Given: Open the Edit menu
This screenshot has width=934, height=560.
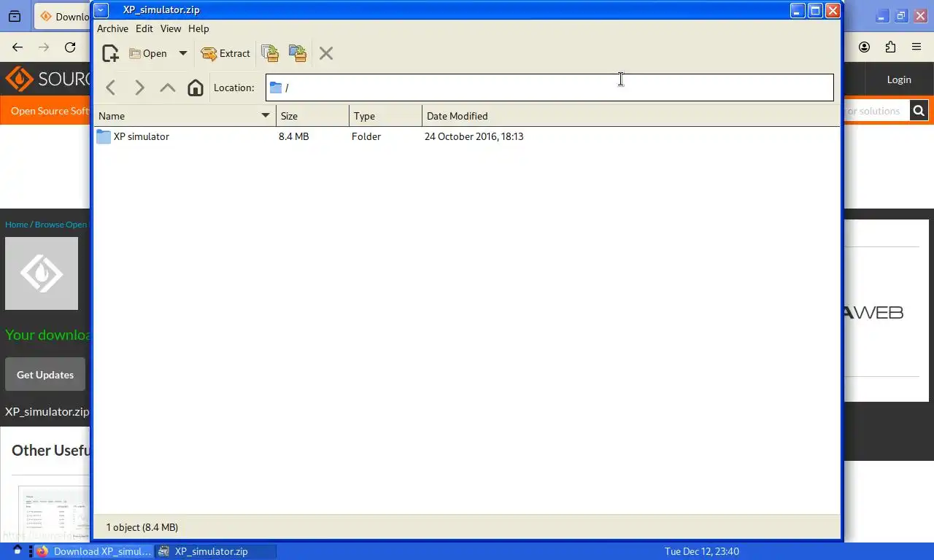Looking at the screenshot, I should click(x=144, y=28).
